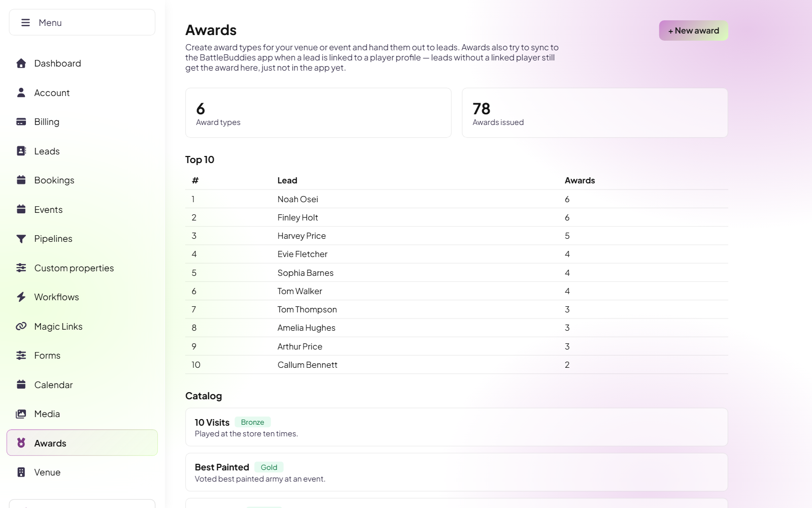Click the Catalog section heading

coord(204,396)
